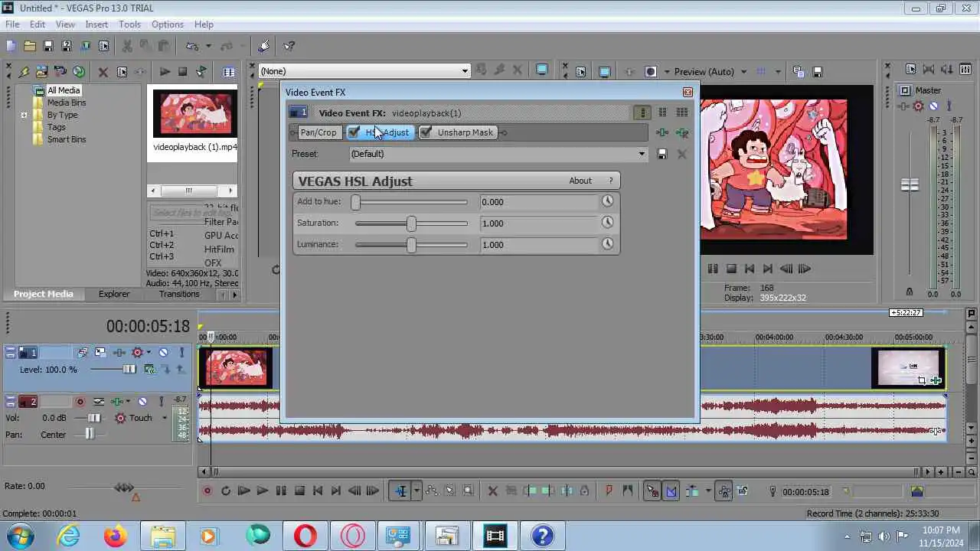Uncheck the HSL Adjust effect checkbox
The width and height of the screenshot is (980, 551).
(x=354, y=132)
